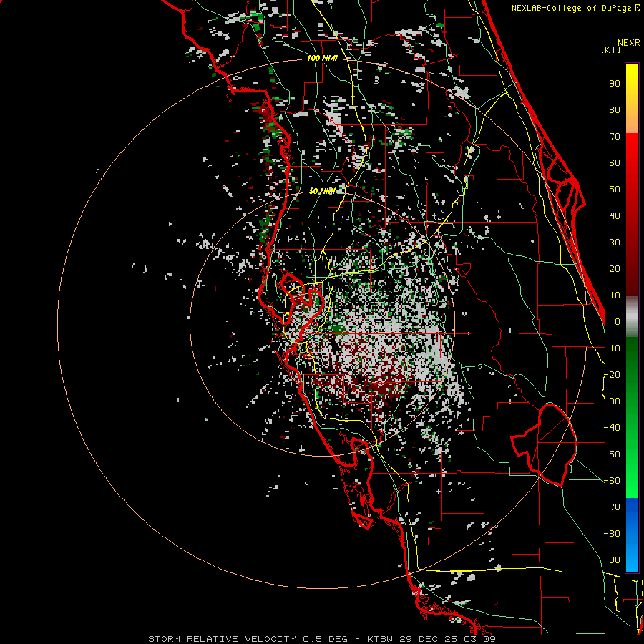Click the 80 value on velocity scale
This screenshot has height=644, width=644.
pyautogui.click(x=615, y=110)
